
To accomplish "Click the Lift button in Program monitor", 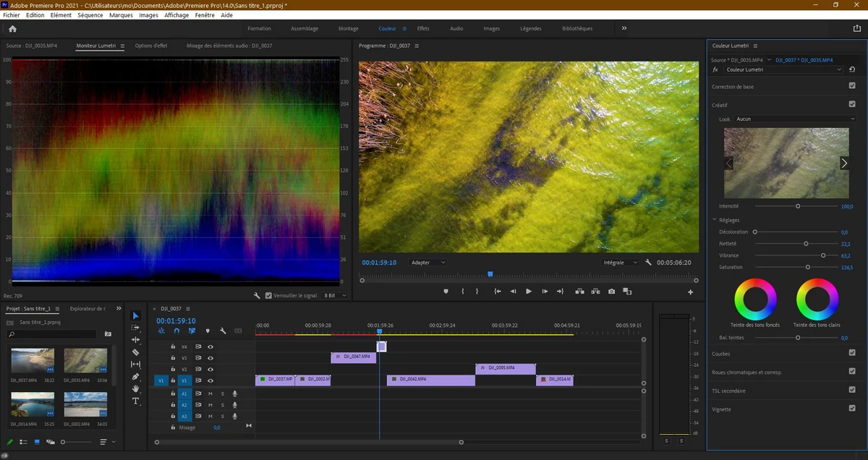I will click(580, 291).
